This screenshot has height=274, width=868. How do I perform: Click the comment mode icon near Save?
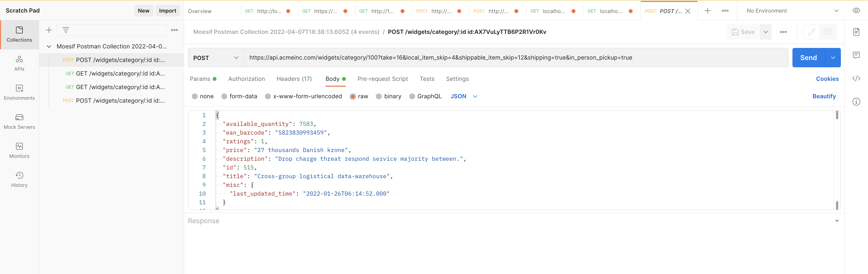828,32
